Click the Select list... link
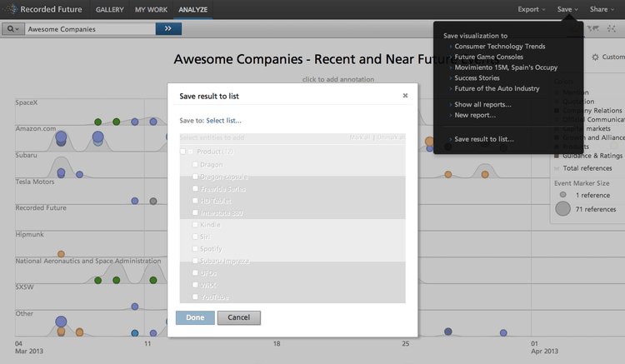 click(x=223, y=121)
